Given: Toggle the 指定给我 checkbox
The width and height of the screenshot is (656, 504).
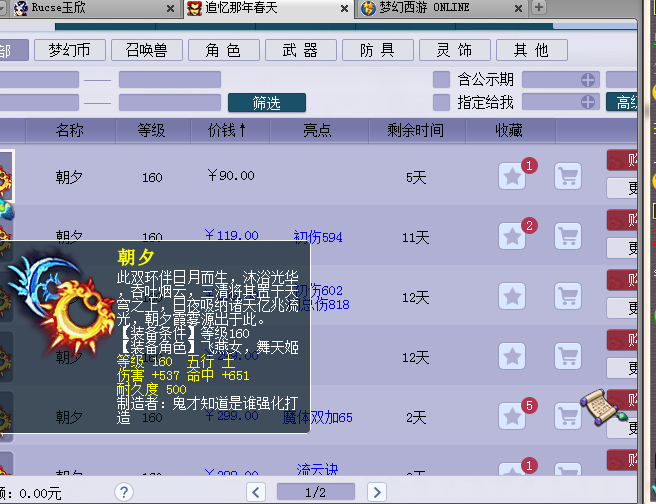Looking at the screenshot, I should point(441,102).
